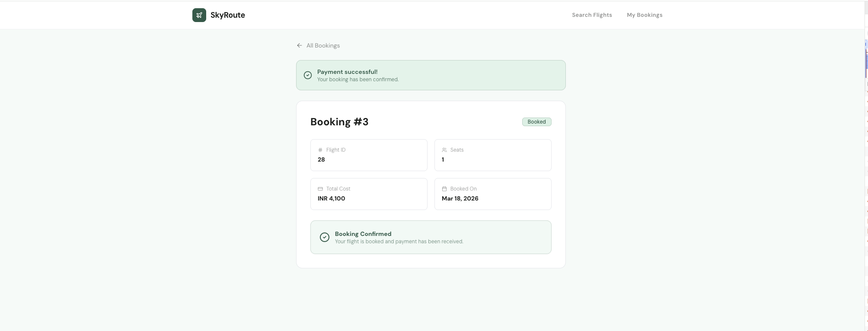Screen dimensions: 868x331
Task: Click the SkyRoute brand name
Action: click(x=228, y=15)
